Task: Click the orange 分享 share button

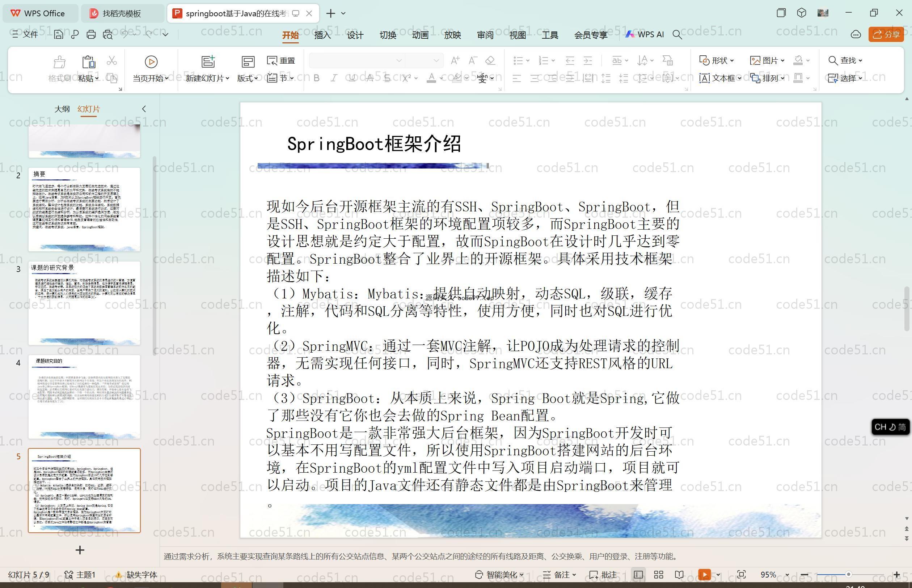Action: coord(886,35)
